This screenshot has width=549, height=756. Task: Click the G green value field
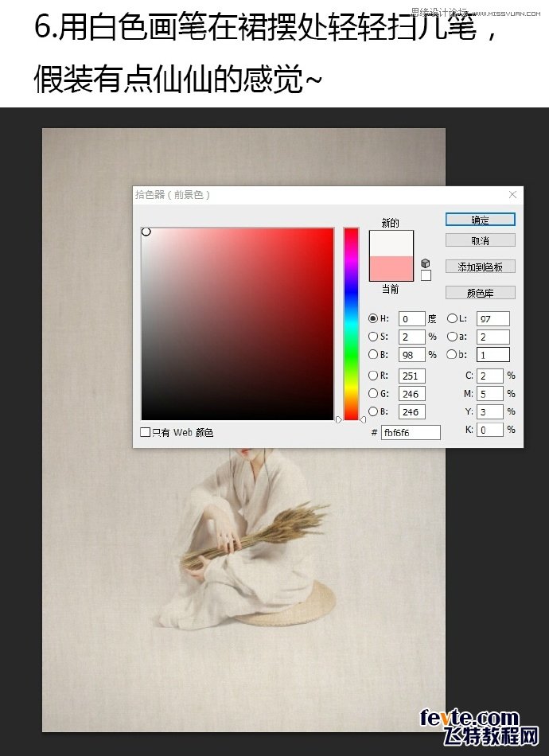pyautogui.click(x=412, y=394)
